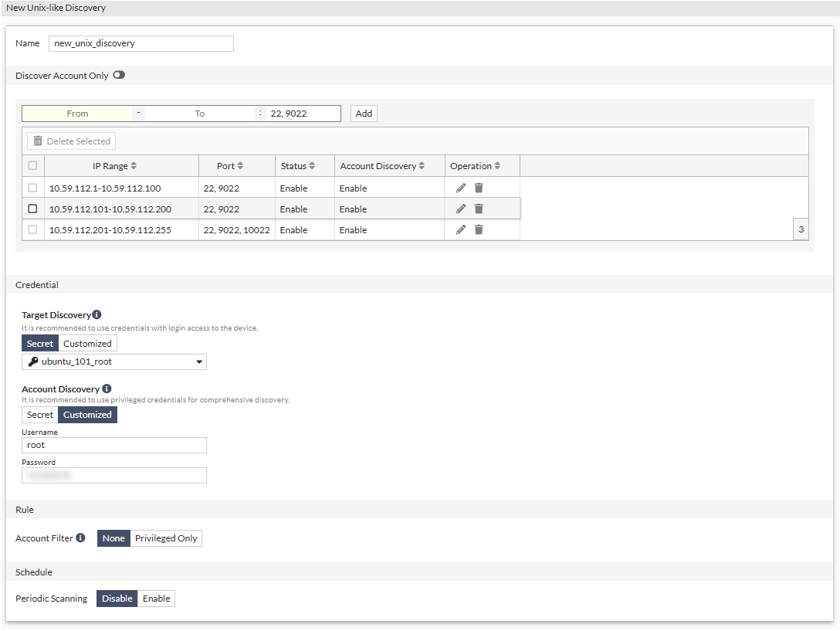Click the To IP input field
Viewport: 840px width, 631px height.
tap(200, 114)
